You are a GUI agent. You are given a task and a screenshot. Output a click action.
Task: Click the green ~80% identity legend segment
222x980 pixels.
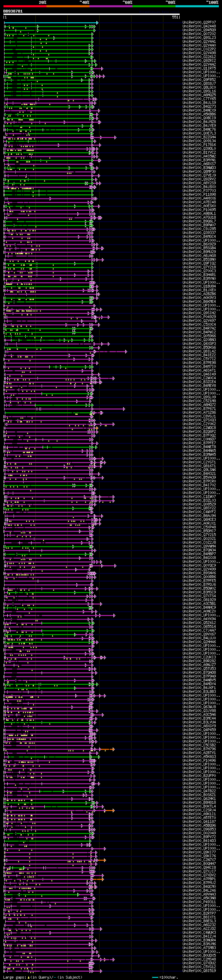click(x=154, y=6)
